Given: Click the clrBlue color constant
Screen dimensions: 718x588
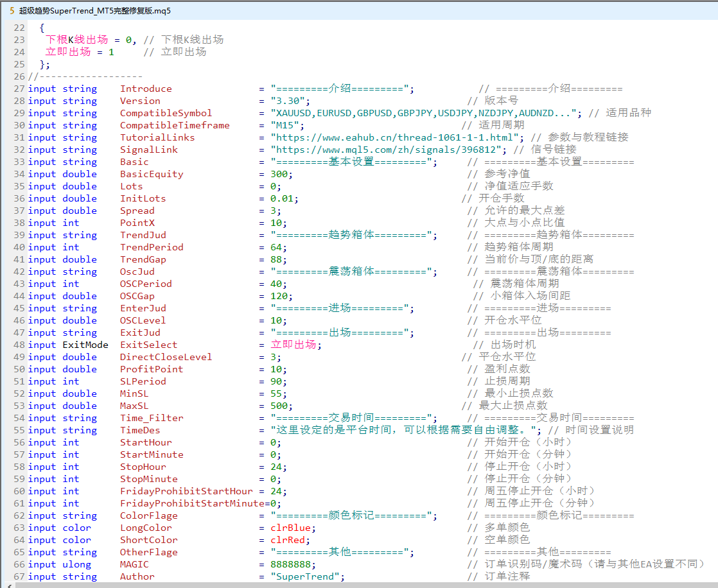Looking at the screenshot, I should tap(290, 528).
